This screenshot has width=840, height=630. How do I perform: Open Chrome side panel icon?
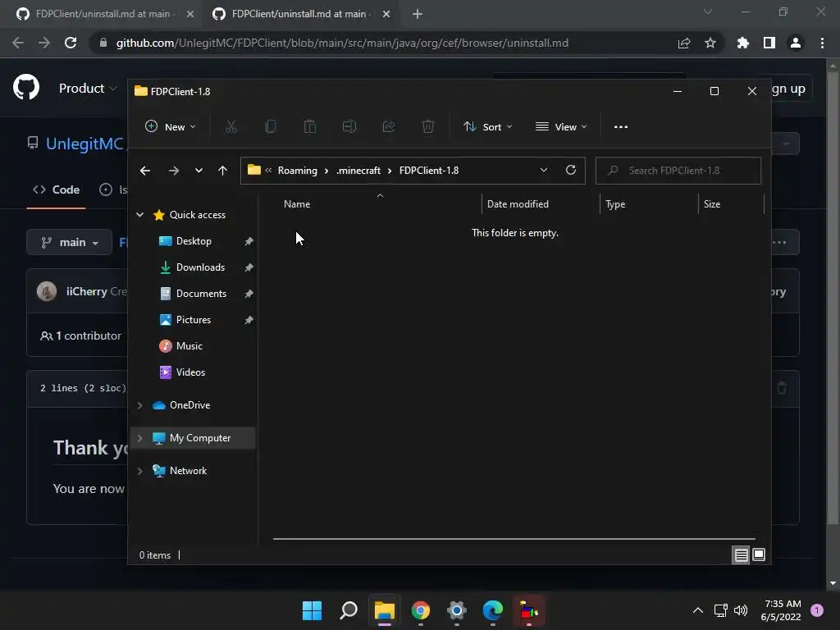(x=769, y=43)
